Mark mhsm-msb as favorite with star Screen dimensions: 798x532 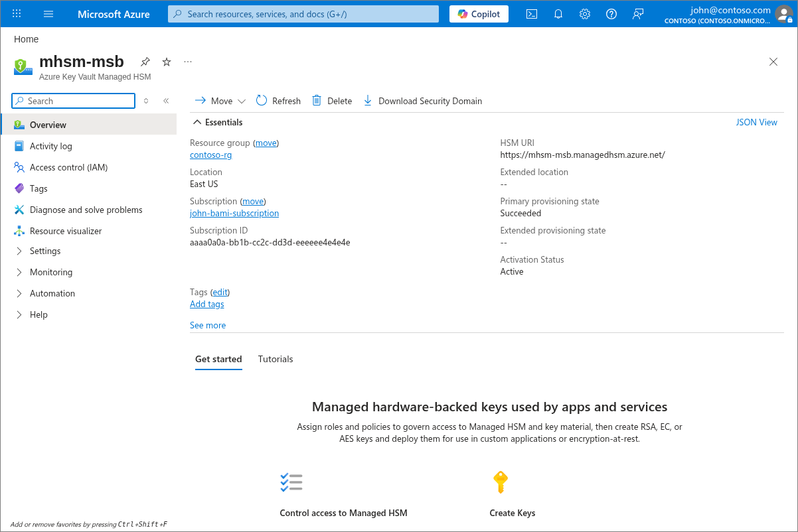167,62
